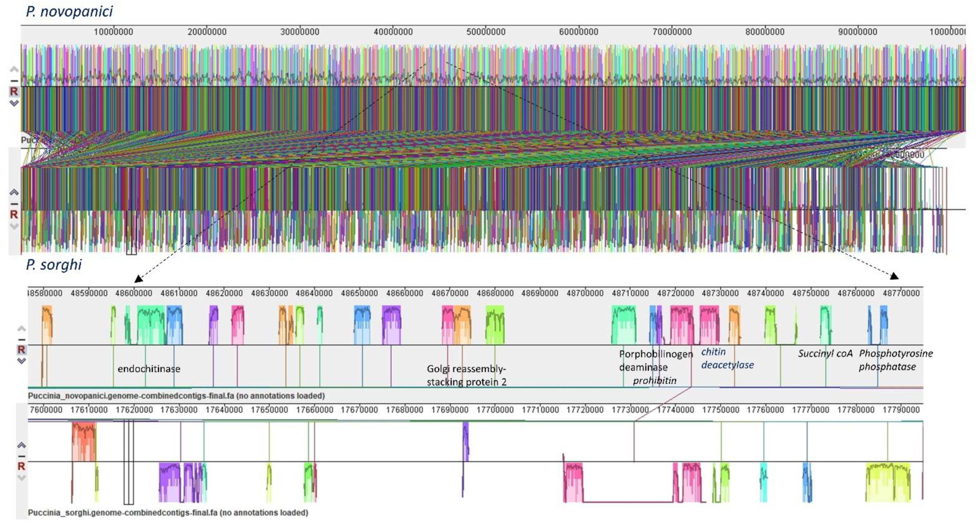Click ruler position 50000000 in top overview
This screenshot has width=980, height=524.
click(486, 32)
